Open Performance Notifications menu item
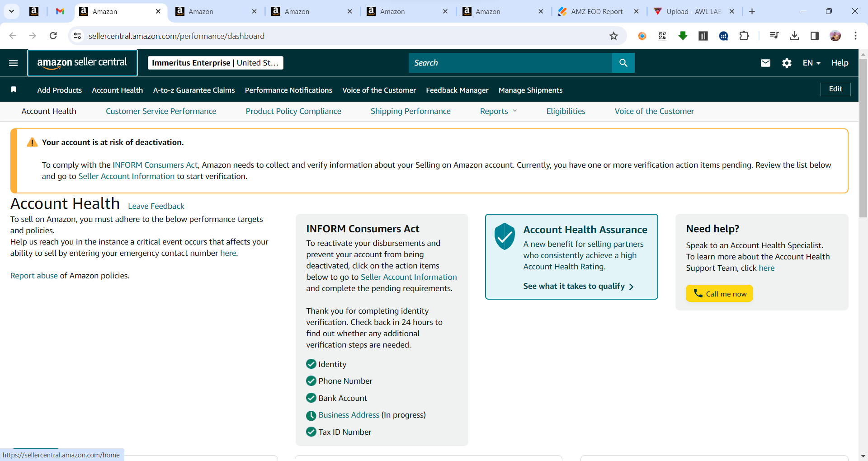868x461 pixels. coord(288,90)
